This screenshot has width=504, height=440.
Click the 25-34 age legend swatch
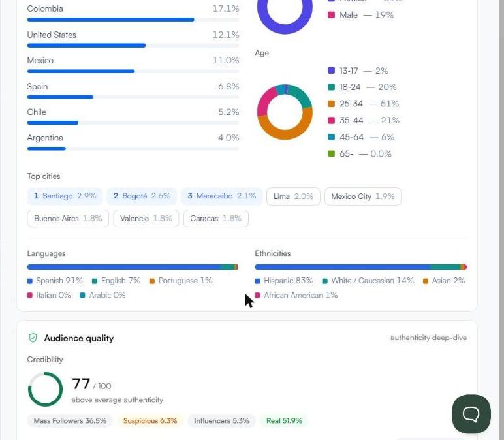[x=331, y=104]
